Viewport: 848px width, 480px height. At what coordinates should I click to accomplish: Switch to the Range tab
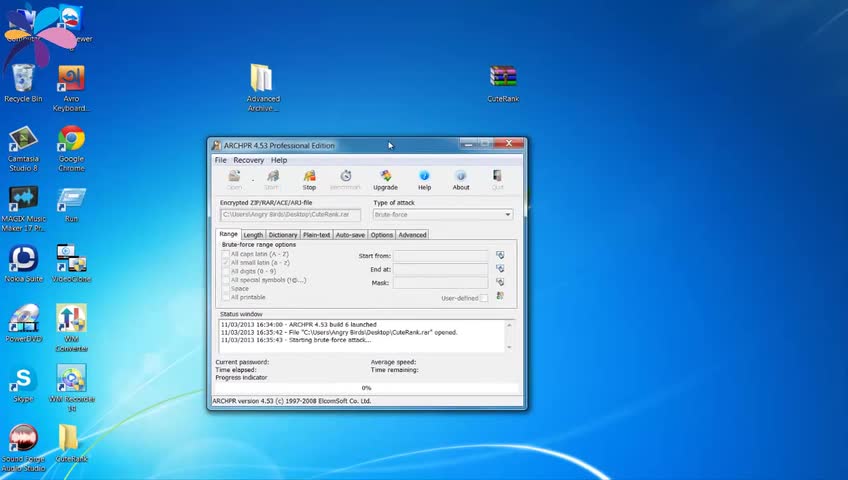[x=228, y=234]
